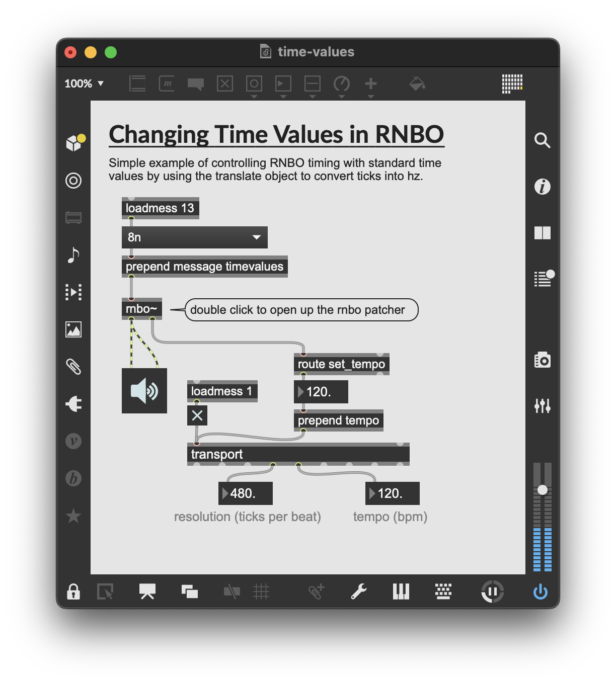This screenshot has height=683, width=616.
Task: Toggle audio on with the power icon
Action: [x=541, y=591]
